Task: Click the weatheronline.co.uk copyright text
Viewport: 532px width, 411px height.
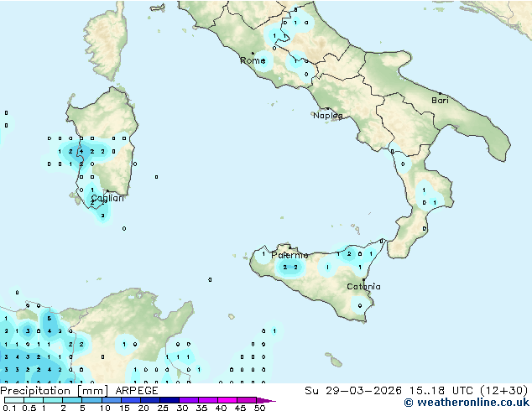Action: pos(467,403)
